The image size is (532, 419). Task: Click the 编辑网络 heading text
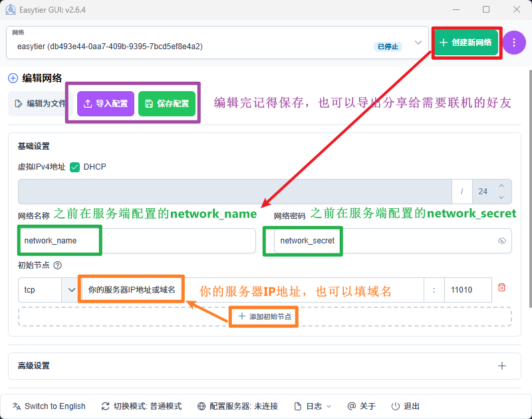pyautogui.click(x=42, y=78)
